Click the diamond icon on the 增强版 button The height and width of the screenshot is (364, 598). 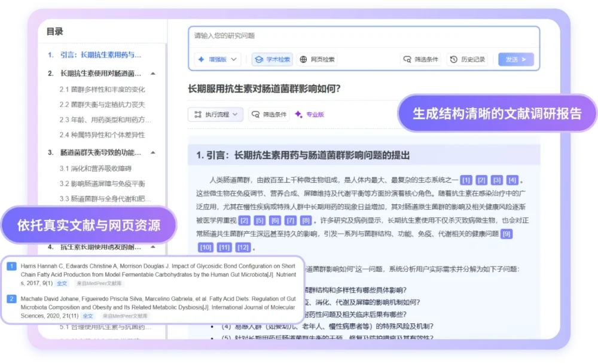click(x=200, y=60)
